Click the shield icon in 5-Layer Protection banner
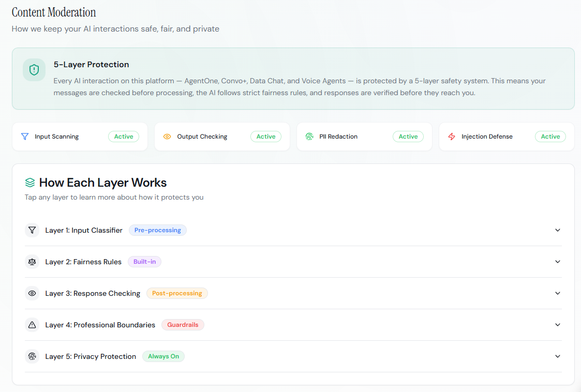Image resolution: width=581 pixels, height=392 pixels. click(x=34, y=70)
